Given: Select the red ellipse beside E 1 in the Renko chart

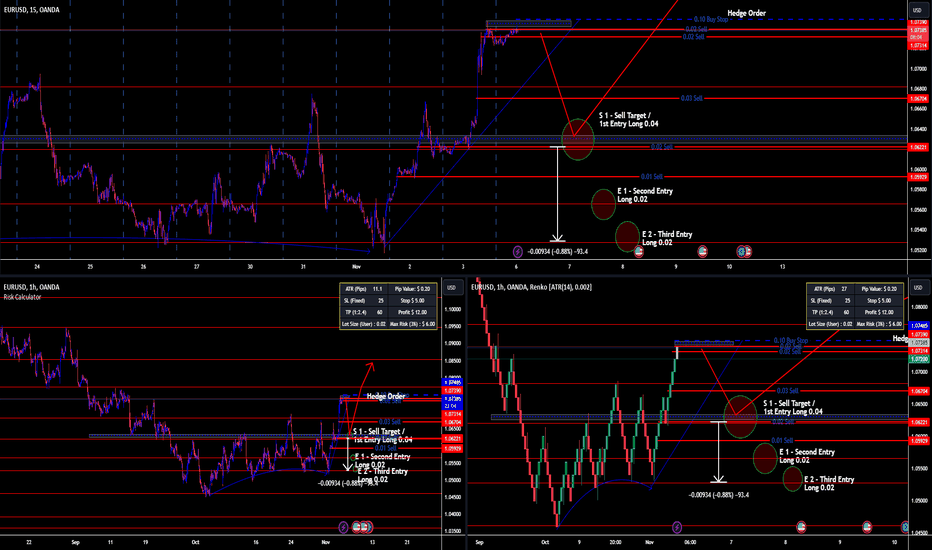Looking at the screenshot, I should tap(765, 458).
